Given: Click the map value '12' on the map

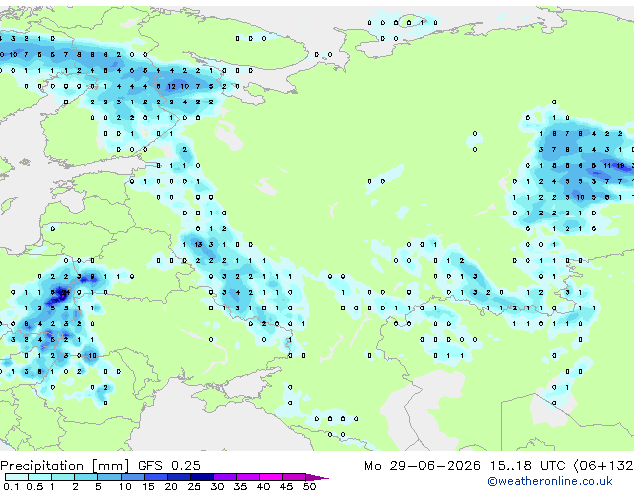Looking at the screenshot, I should click(x=171, y=86).
